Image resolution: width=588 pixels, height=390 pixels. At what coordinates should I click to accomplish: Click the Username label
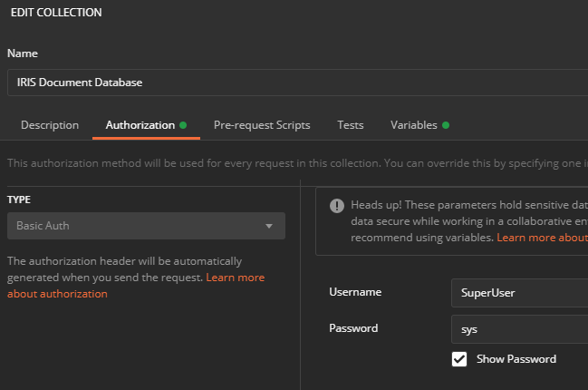pyautogui.click(x=355, y=292)
